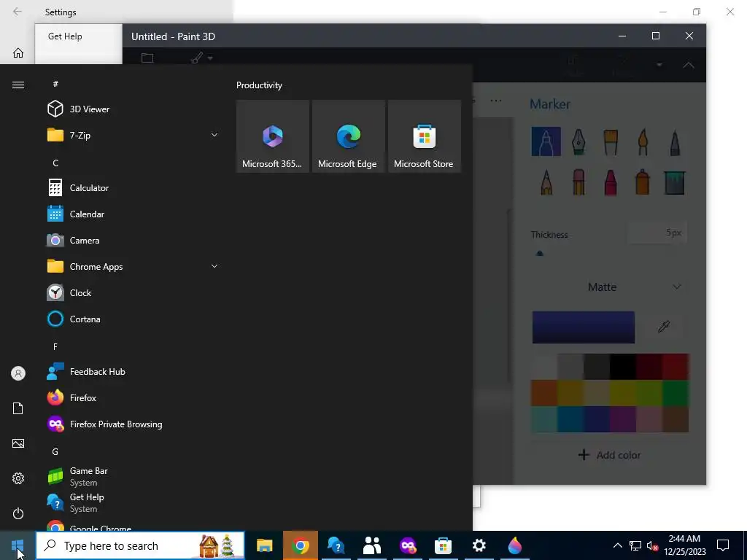The width and height of the screenshot is (747, 560).
Task: Click the Microsoft Store tile
Action: (x=425, y=136)
